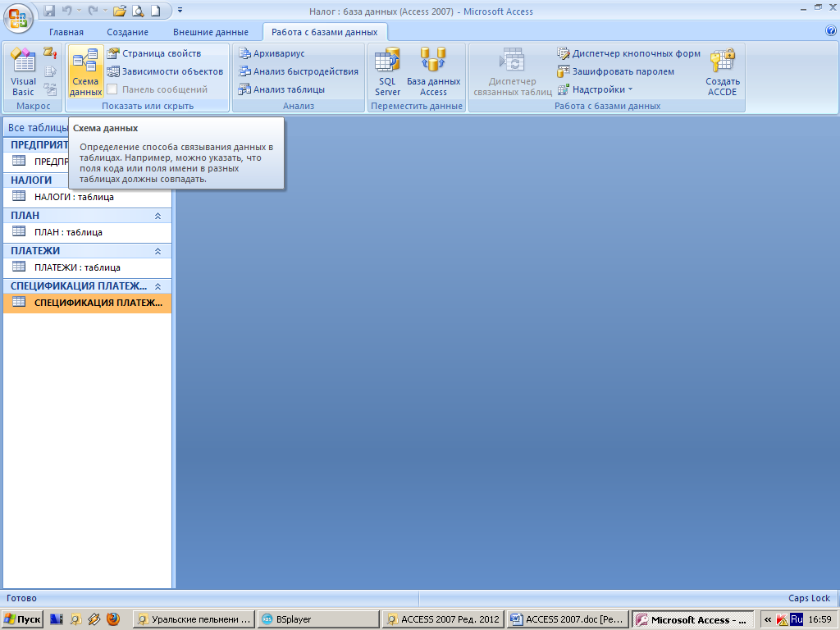Select the Работа с базами данных tab
The image size is (840, 630).
325,32
